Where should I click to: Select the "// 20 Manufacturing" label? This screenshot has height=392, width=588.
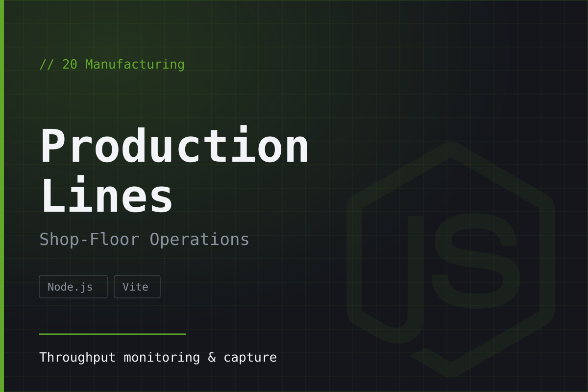112,64
